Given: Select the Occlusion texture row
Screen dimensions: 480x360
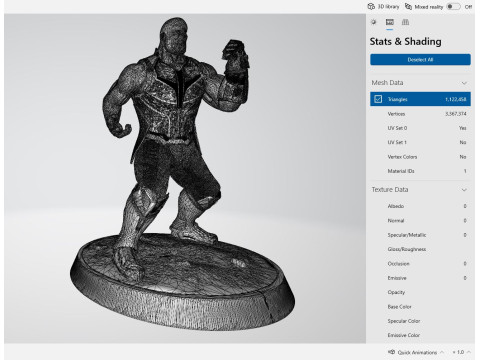Looking at the screenshot, I should [420, 263].
